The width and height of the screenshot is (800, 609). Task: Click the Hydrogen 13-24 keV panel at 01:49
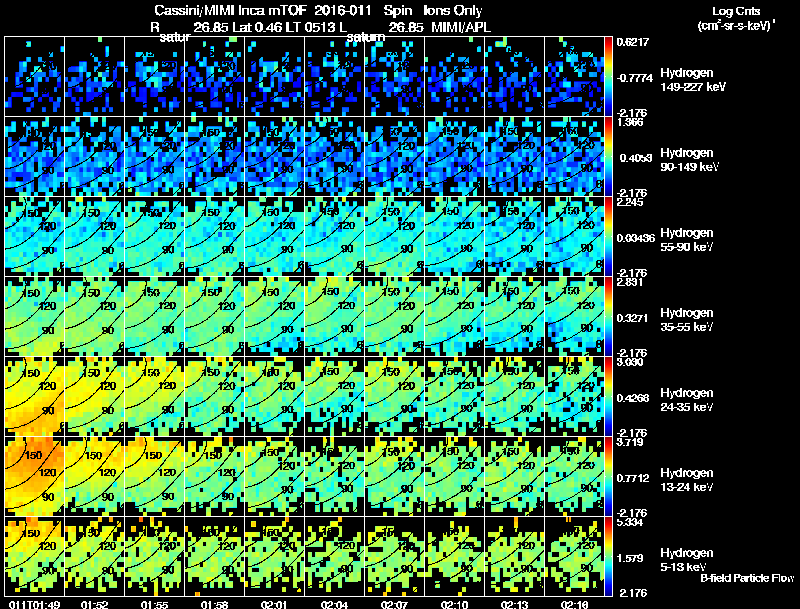[35, 476]
